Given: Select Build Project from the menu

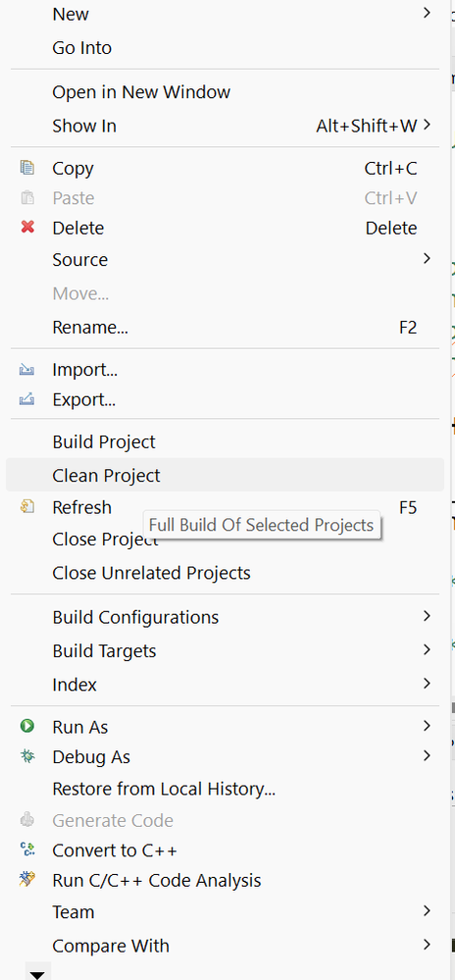Looking at the screenshot, I should [225, 441].
